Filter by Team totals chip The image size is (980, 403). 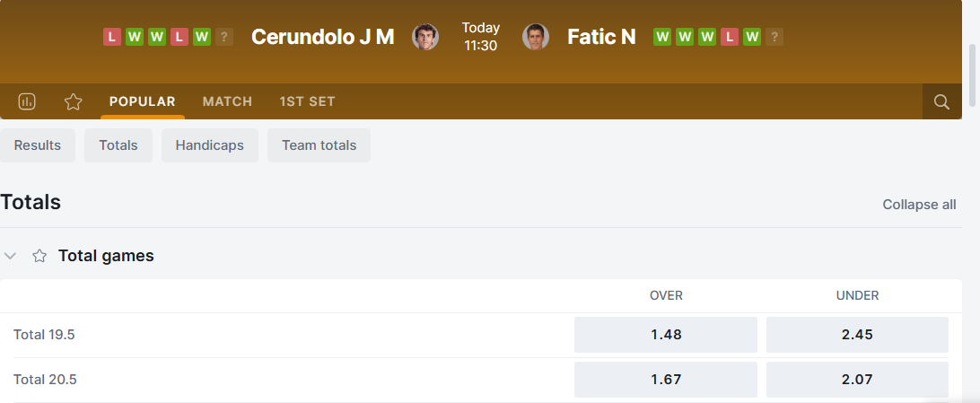[319, 145]
